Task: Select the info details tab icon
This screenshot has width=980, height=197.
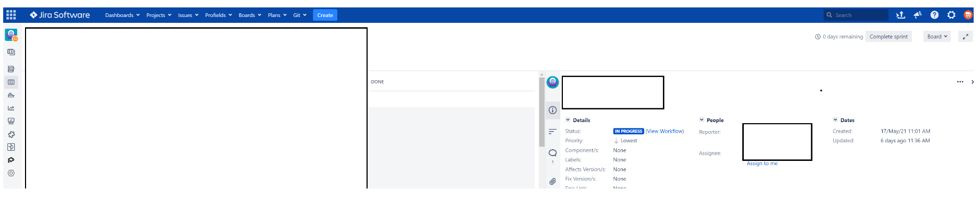Action: (x=553, y=110)
